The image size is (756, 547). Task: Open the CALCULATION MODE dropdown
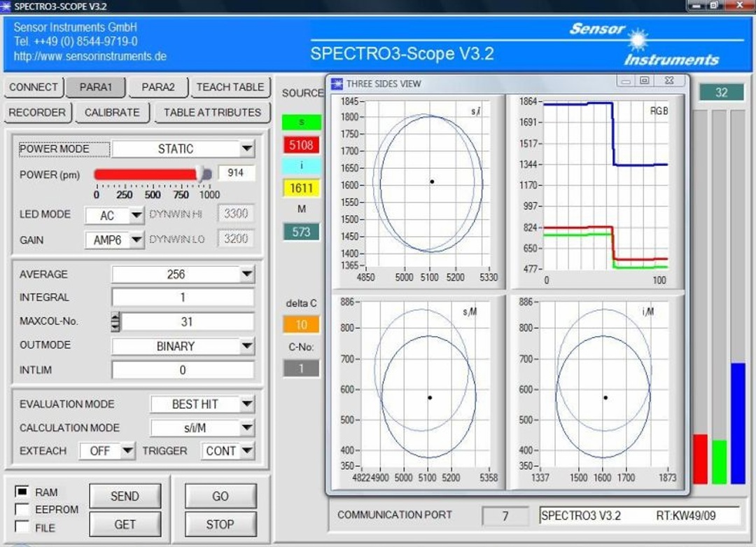247,427
